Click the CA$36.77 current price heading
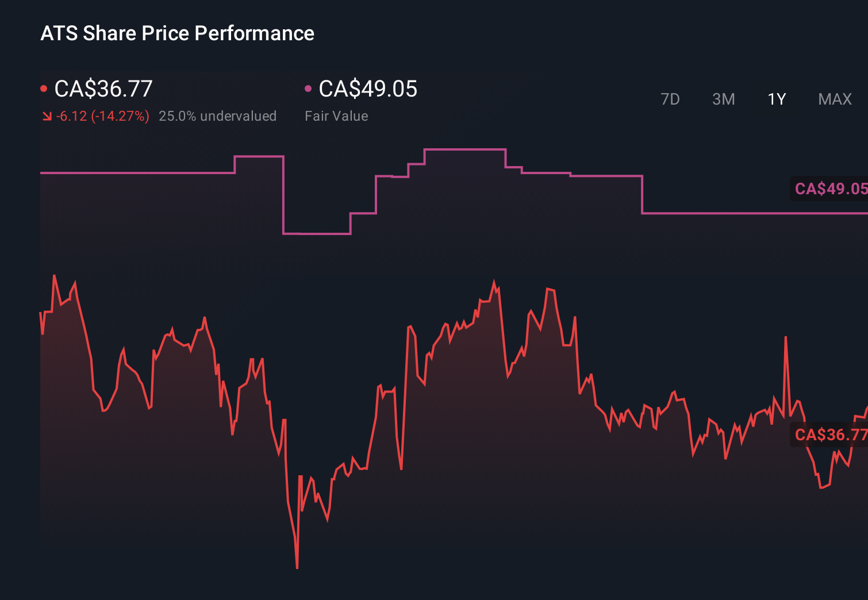 (x=102, y=89)
